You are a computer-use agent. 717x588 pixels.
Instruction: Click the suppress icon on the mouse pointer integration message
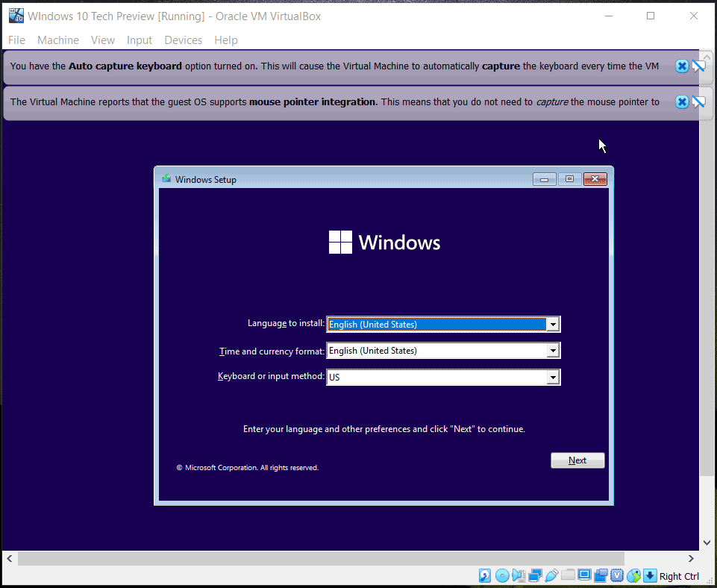pyautogui.click(x=698, y=101)
